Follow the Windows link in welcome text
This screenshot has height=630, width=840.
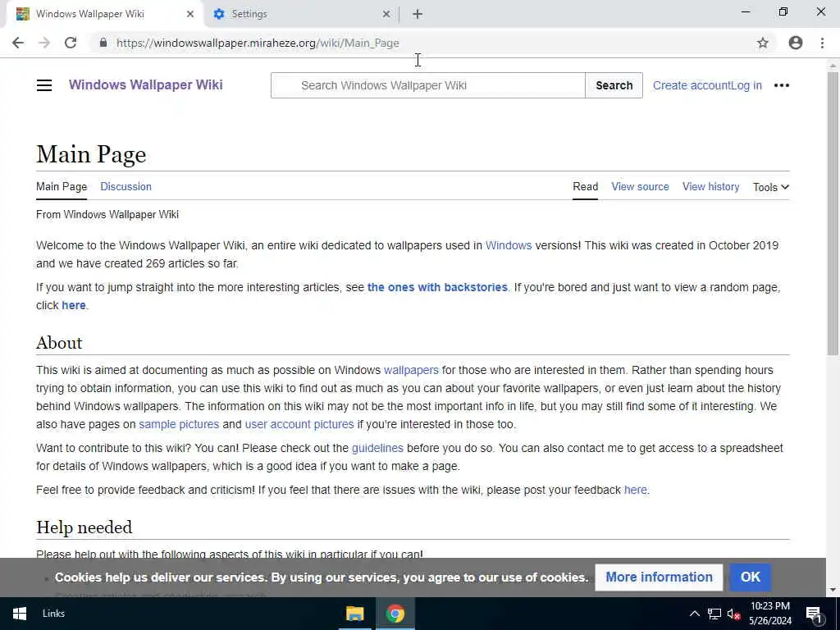click(509, 245)
